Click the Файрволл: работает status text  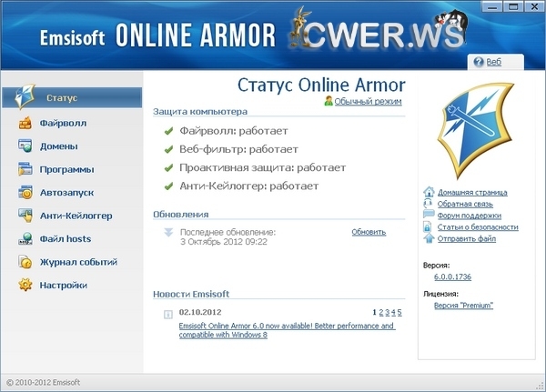234,131
